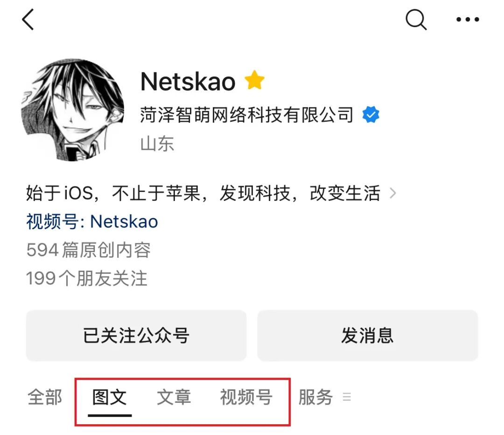Viewport: 504px width, 435px height.
Task: Tap the yellow star next to Netskao
Action: click(x=254, y=80)
